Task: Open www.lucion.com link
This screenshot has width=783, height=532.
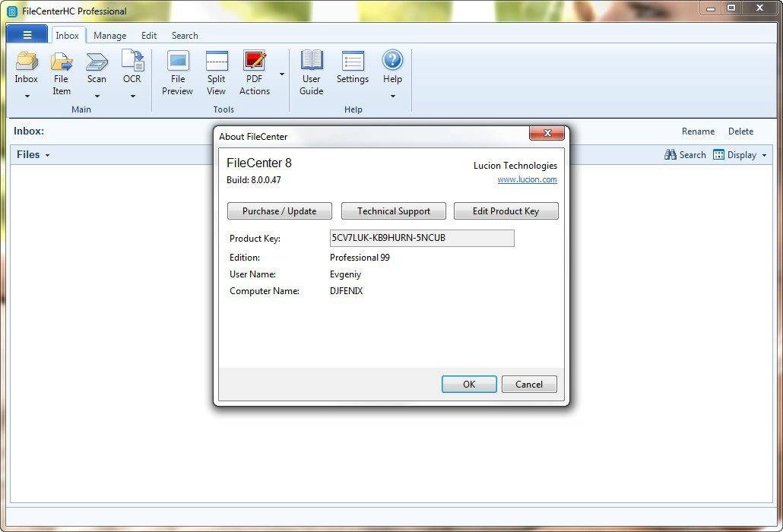Action: 527,179
